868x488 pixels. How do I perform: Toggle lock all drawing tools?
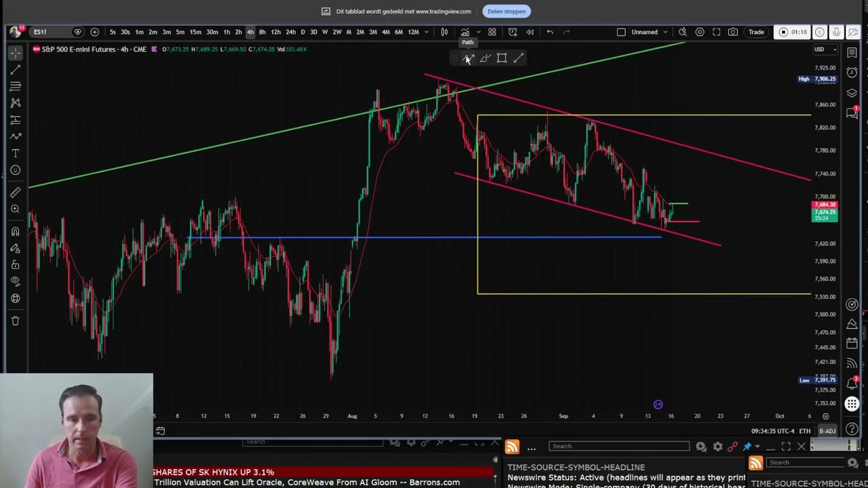pos(15,265)
